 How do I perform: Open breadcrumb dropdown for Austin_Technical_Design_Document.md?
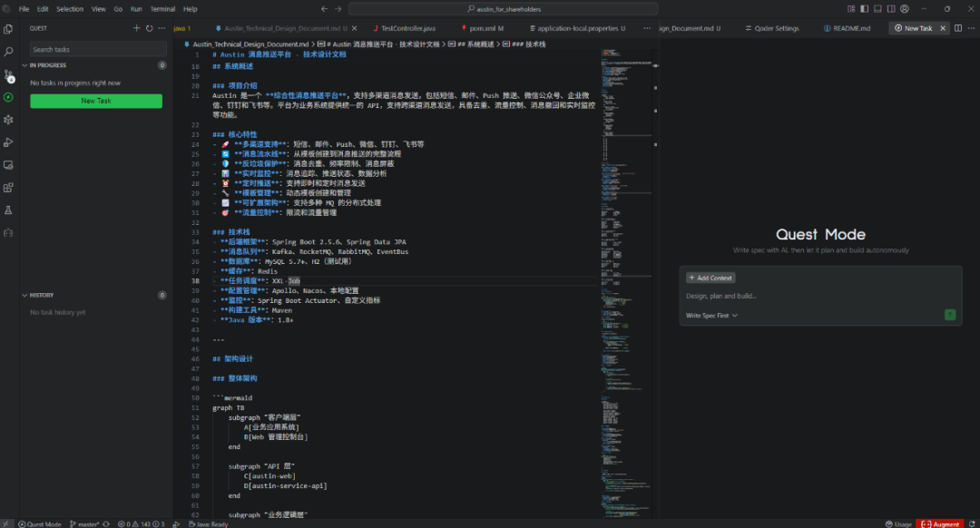pos(250,44)
